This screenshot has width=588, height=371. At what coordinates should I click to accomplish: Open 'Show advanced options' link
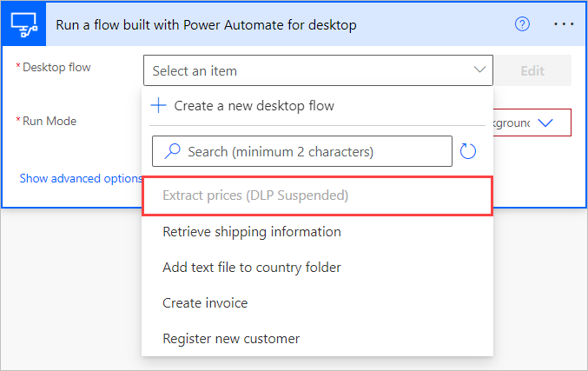coord(81,178)
